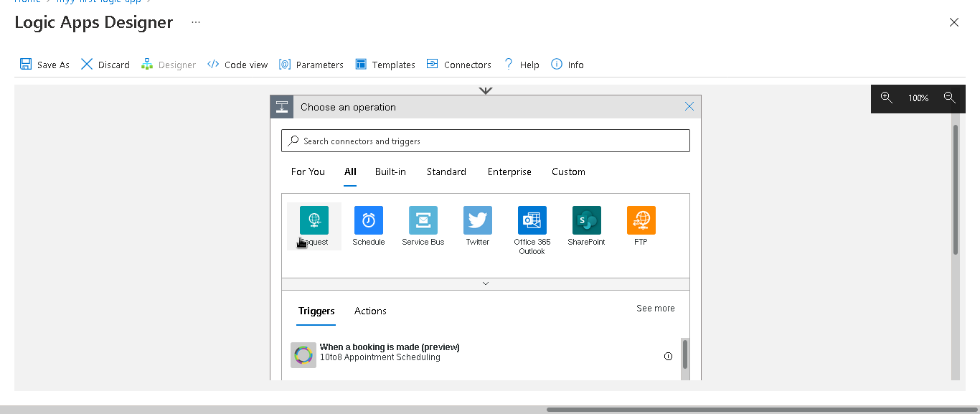
Task: Open Parameters panel
Action: pyautogui.click(x=311, y=65)
